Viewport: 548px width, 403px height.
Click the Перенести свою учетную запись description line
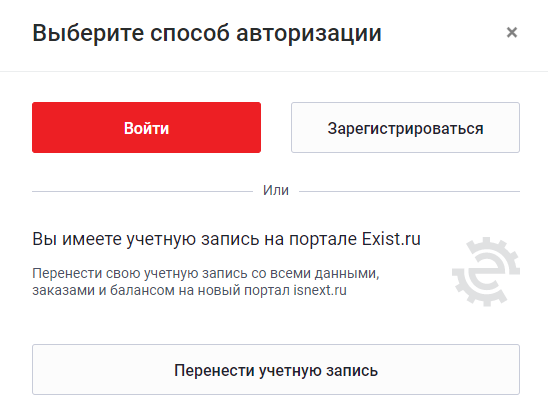pyautogui.click(x=206, y=273)
